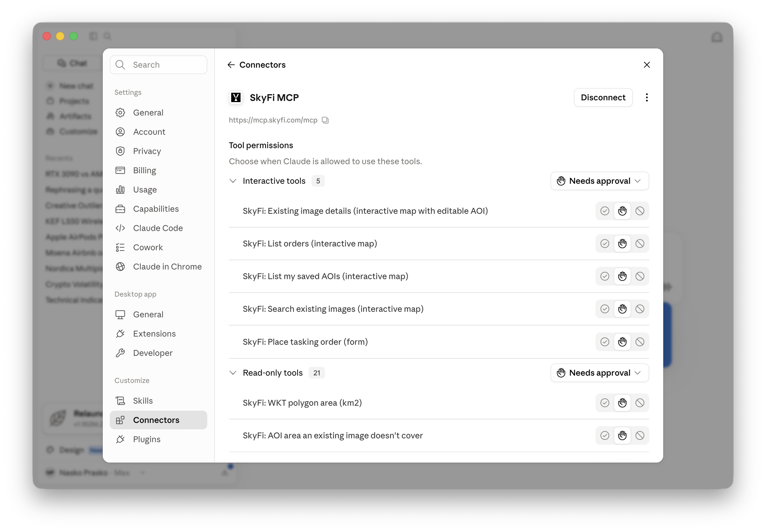Click the SkyFi MCP logo icon
The width and height of the screenshot is (766, 532).
point(236,97)
